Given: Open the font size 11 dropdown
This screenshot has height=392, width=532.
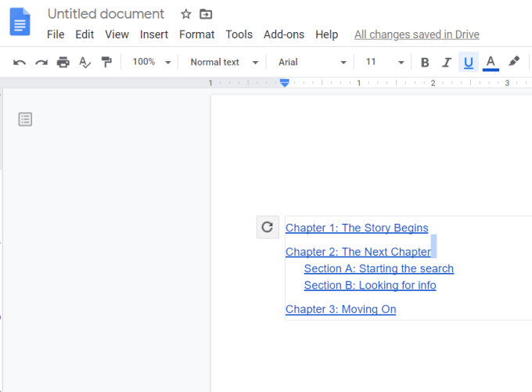Looking at the screenshot, I should [x=385, y=62].
